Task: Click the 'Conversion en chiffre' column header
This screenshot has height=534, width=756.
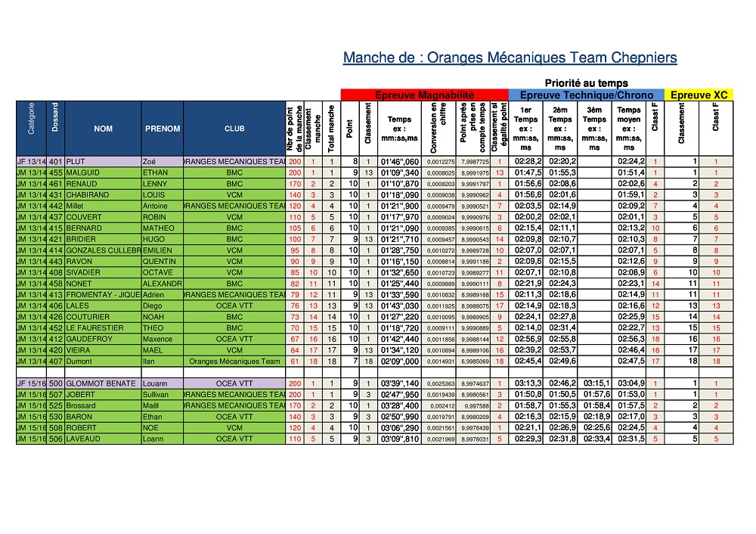Action: click(438, 129)
